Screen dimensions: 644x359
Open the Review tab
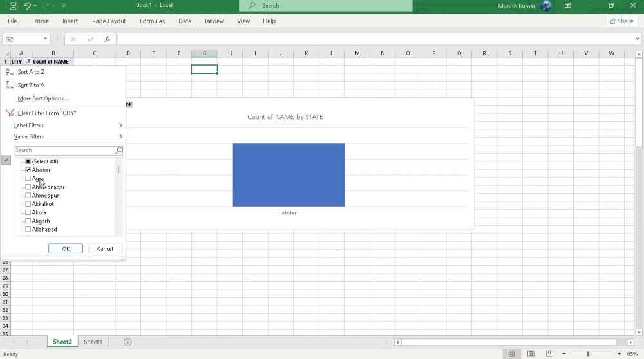tap(214, 21)
